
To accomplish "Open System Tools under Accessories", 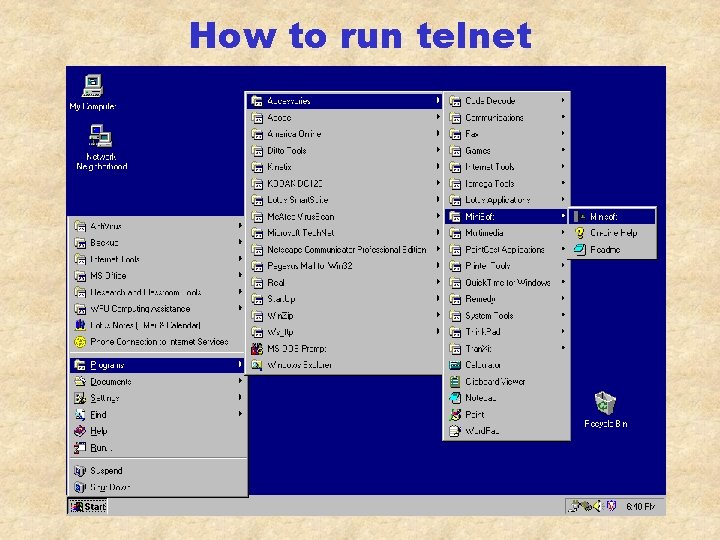I will [507, 315].
